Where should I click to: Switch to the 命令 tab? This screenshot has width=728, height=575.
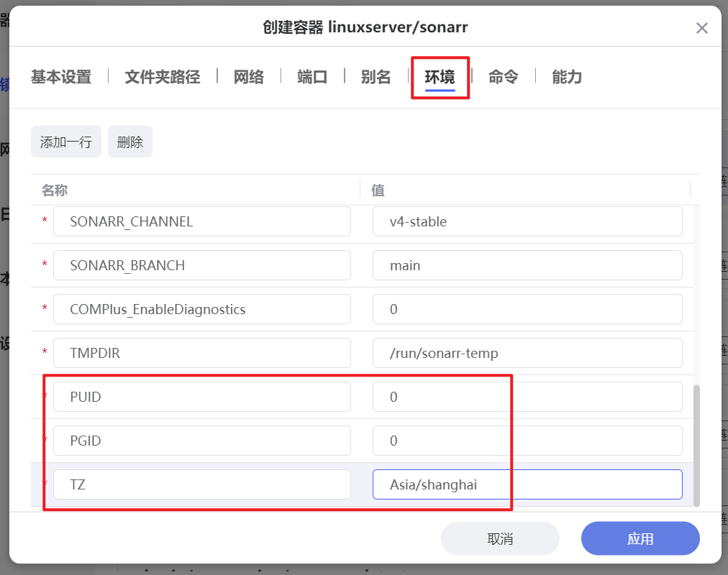(504, 76)
